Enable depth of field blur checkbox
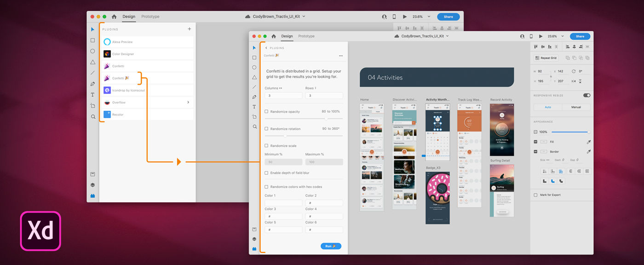644x265 pixels. pyautogui.click(x=266, y=173)
